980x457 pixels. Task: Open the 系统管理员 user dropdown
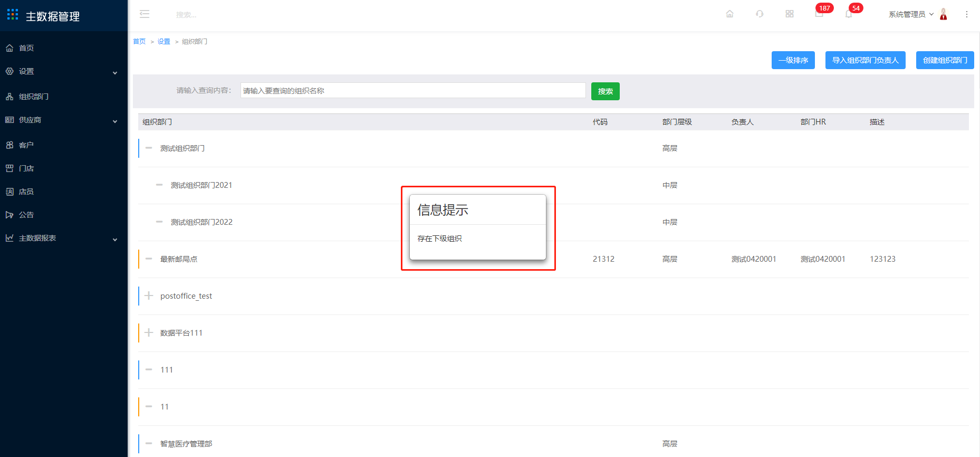(911, 14)
